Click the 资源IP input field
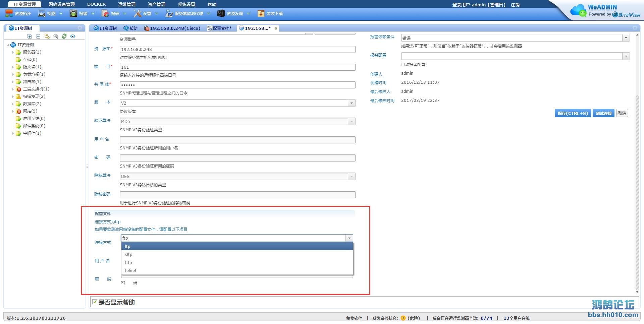644x324 pixels. click(x=237, y=49)
